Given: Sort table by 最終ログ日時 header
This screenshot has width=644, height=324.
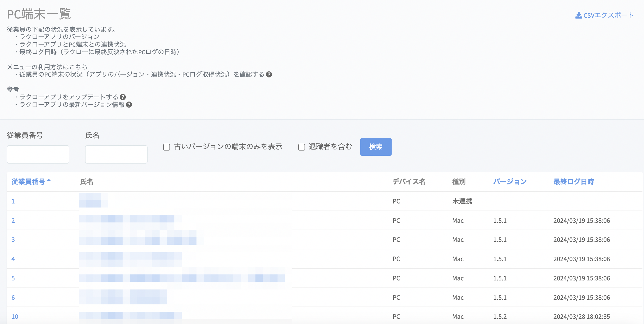Looking at the screenshot, I should point(573,182).
